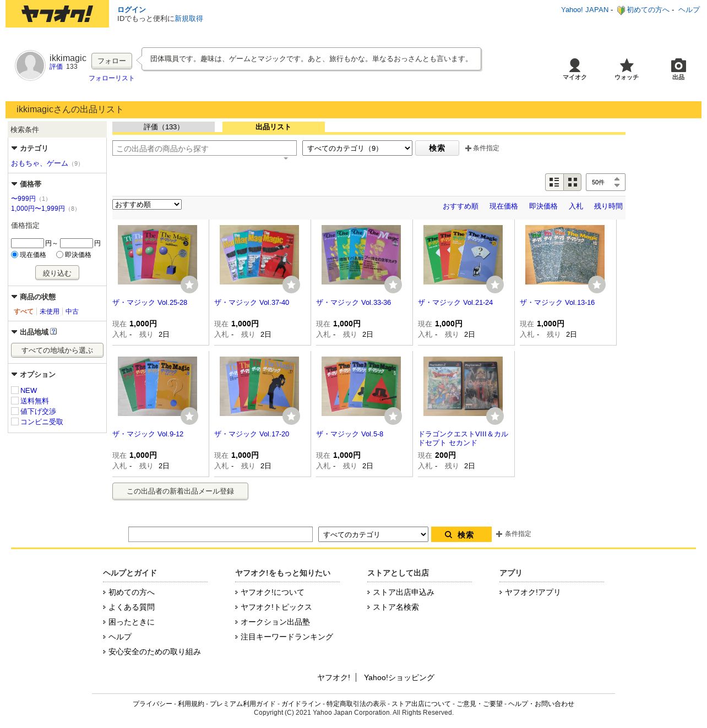Click the plus icon for top 条件指定

coord(468,148)
